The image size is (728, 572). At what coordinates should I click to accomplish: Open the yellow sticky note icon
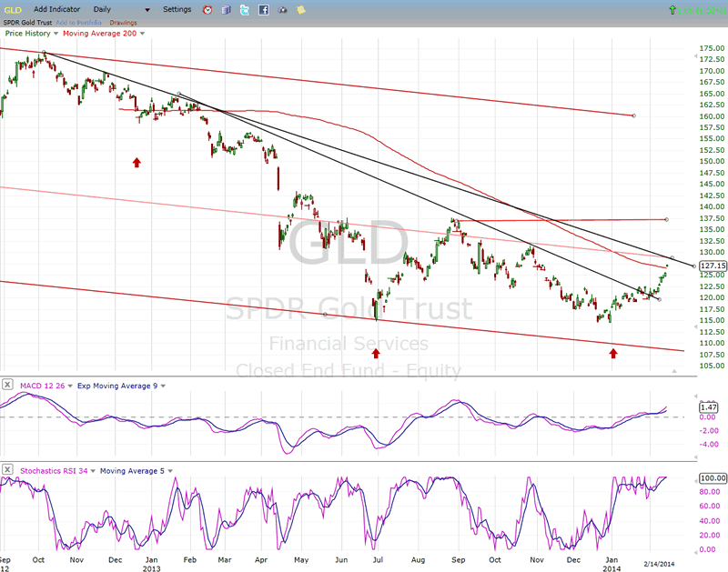[x=300, y=10]
